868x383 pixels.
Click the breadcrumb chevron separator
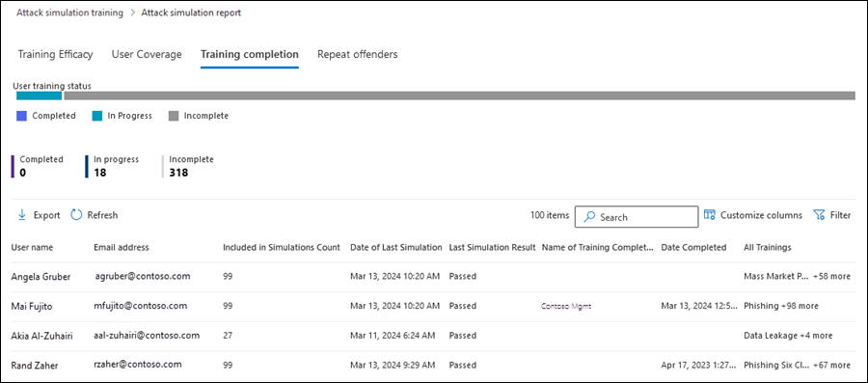(132, 13)
